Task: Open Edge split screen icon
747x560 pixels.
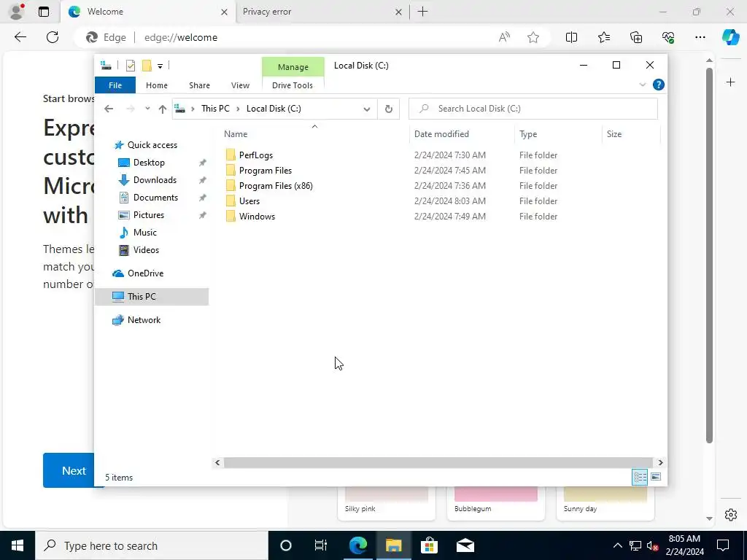Action: (571, 37)
